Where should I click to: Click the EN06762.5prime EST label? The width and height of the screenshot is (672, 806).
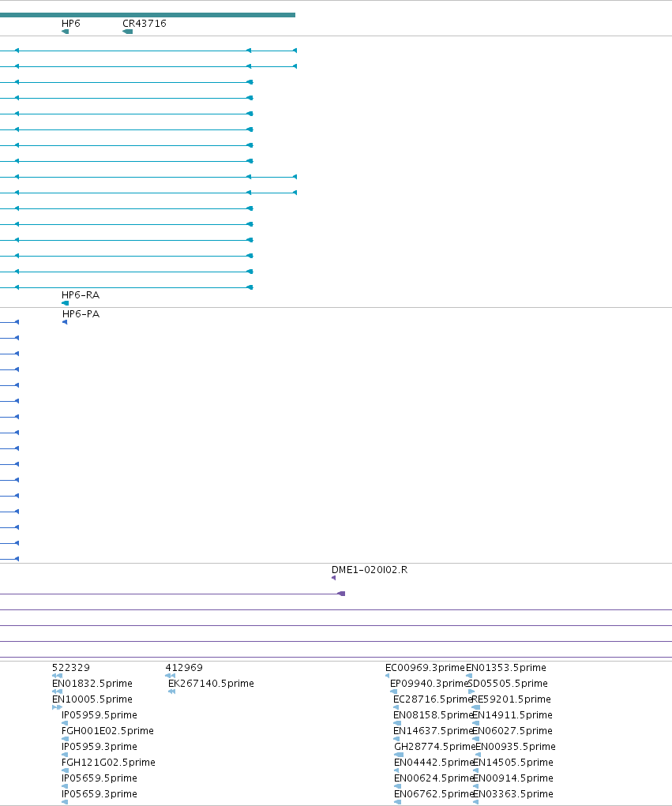click(434, 794)
